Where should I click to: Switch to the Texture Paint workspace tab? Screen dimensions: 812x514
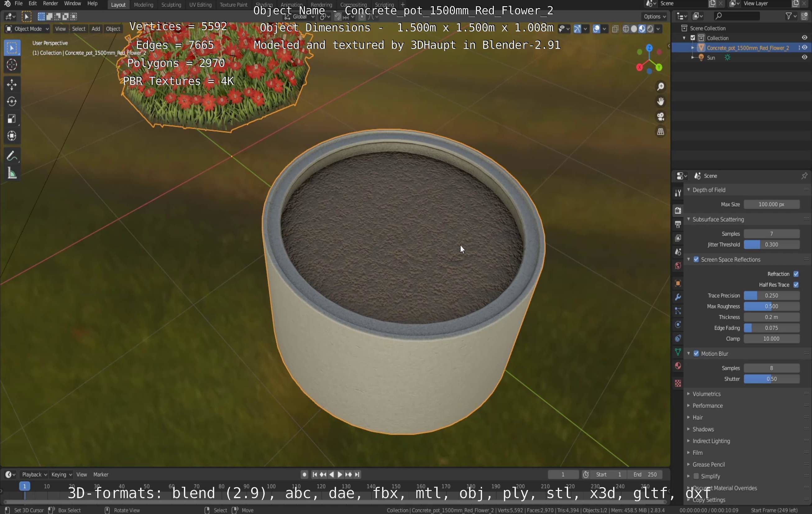[233, 5]
